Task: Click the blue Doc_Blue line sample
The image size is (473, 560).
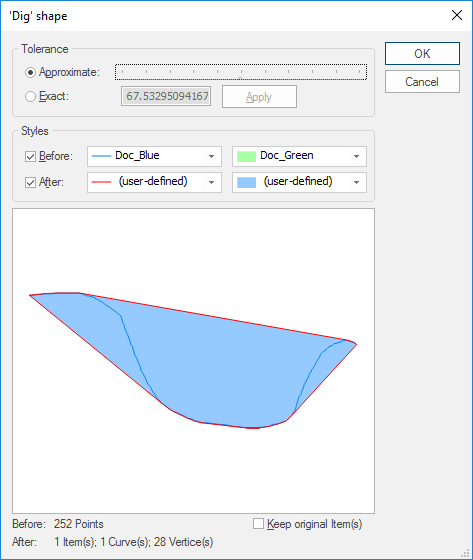Action: pyautogui.click(x=101, y=156)
